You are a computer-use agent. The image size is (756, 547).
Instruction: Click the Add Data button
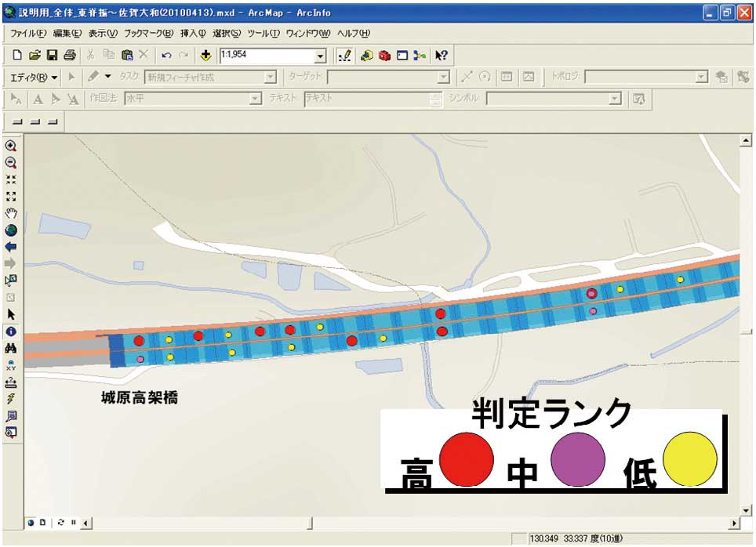(206, 55)
